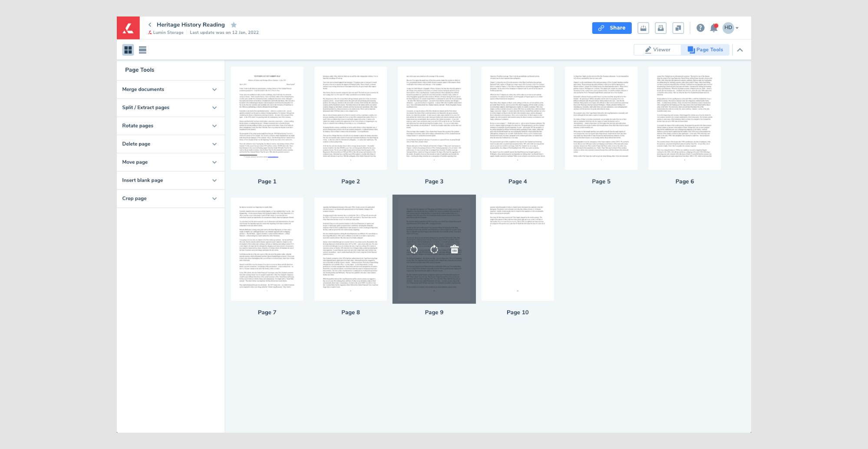Expand the Split / Extract pages section

(x=171, y=108)
